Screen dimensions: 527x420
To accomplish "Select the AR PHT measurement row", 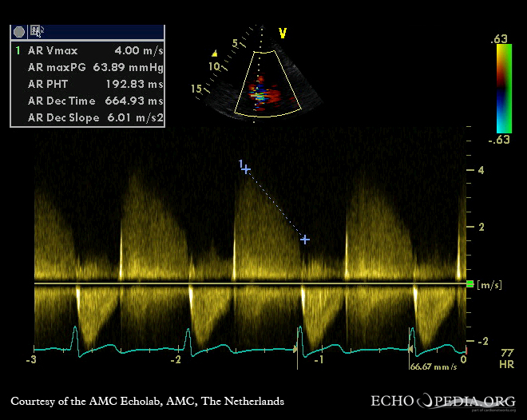I will (x=88, y=84).
